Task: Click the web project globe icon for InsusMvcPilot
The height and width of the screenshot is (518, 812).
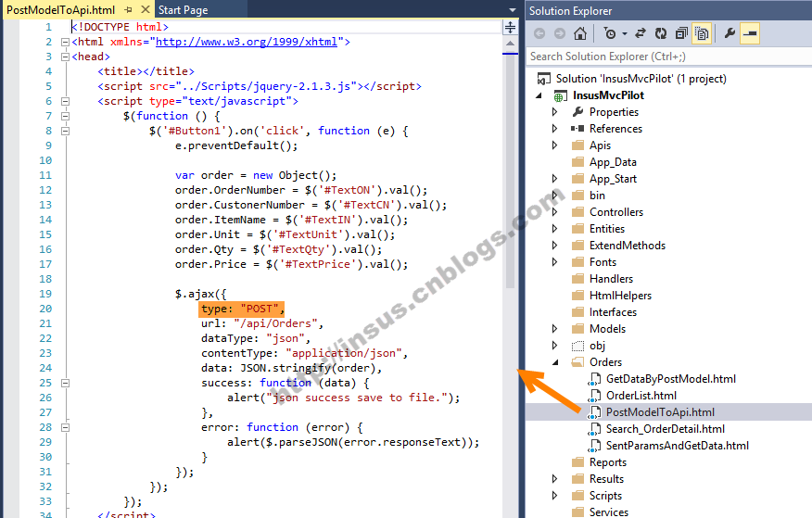Action: [x=560, y=95]
